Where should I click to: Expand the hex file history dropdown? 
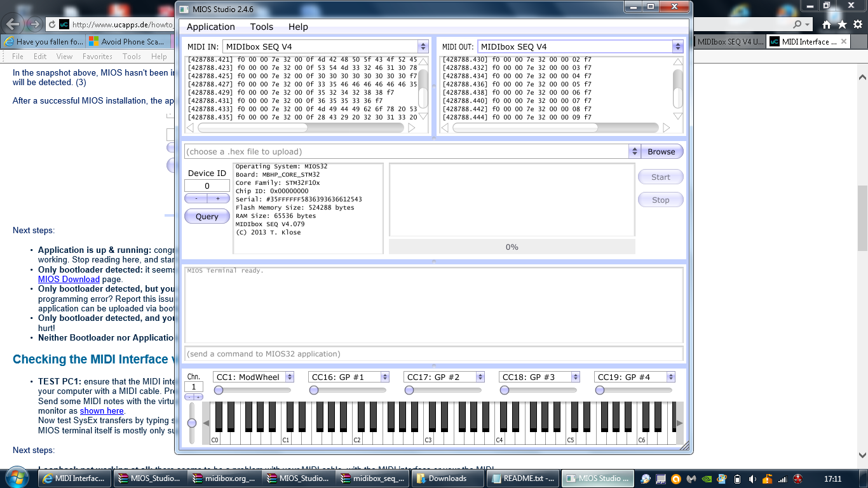634,151
